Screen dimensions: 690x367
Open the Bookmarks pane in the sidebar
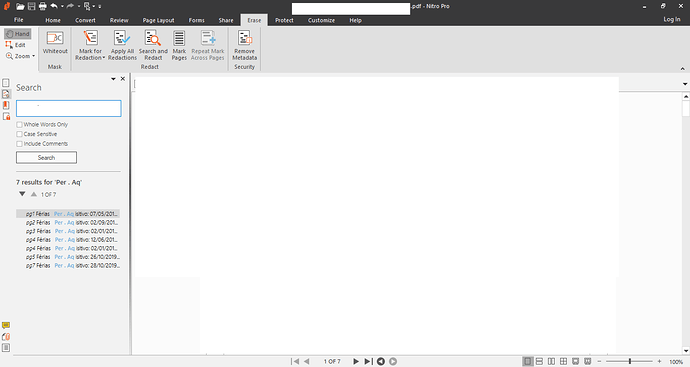(6, 105)
